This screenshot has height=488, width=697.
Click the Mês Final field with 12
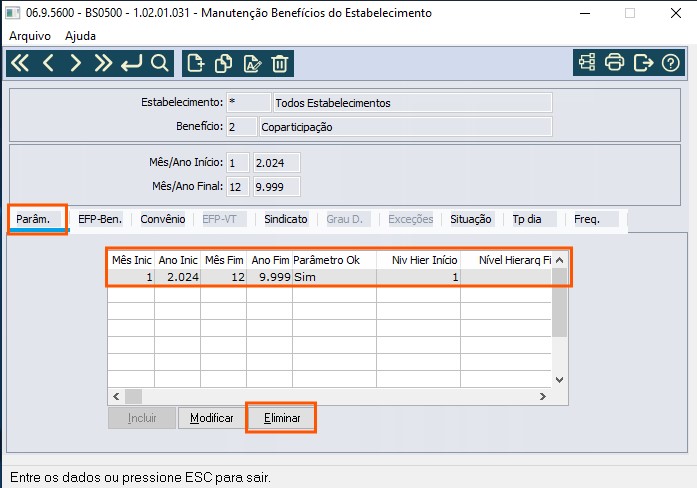[x=237, y=187]
